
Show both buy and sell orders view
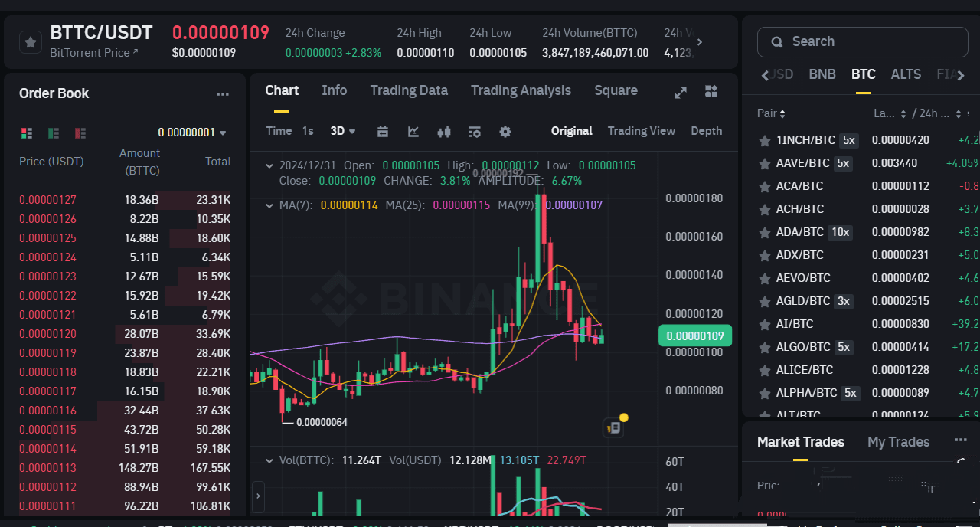(27, 133)
